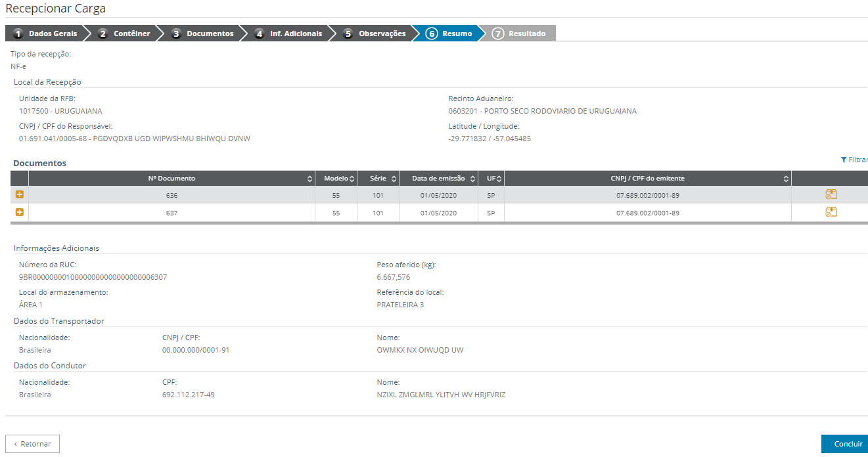Expand row for document 637

tap(20, 213)
